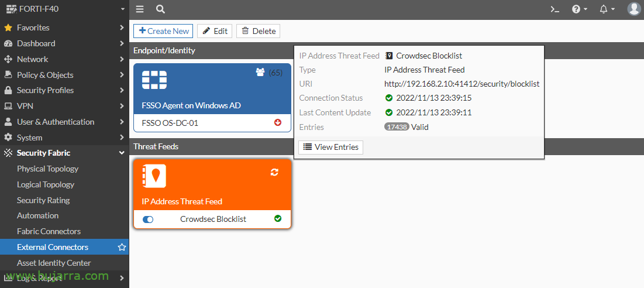Viewport: 644px width, 288px height.
Task: Expand the Policy & Objects chevron
Action: coord(122,75)
